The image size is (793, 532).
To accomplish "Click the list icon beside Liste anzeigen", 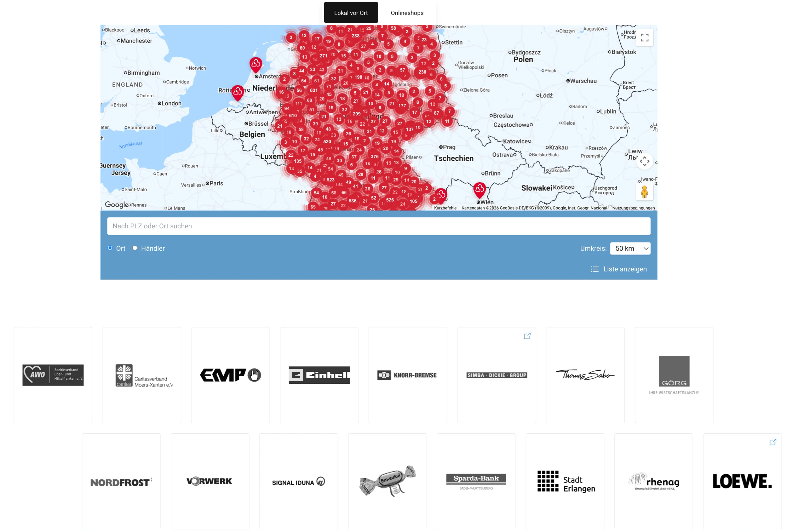I will [594, 269].
